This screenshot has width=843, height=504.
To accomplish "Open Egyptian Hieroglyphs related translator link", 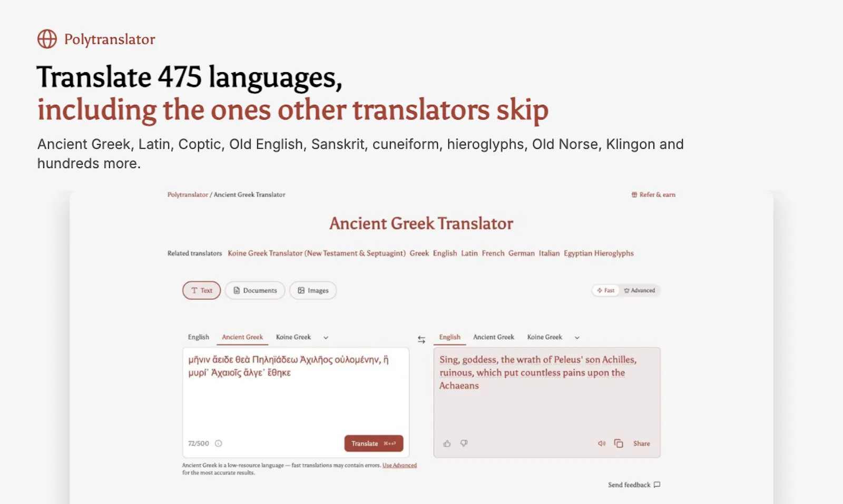I will coord(599,253).
